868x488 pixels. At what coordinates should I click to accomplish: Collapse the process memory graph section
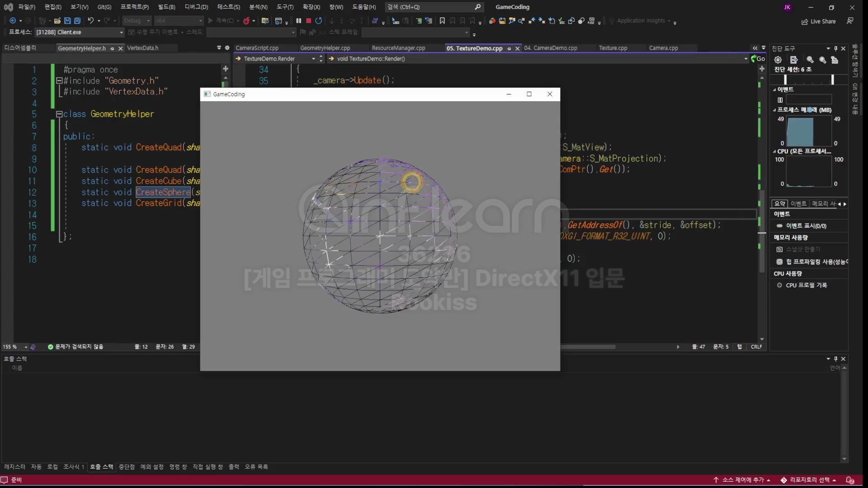(x=774, y=110)
